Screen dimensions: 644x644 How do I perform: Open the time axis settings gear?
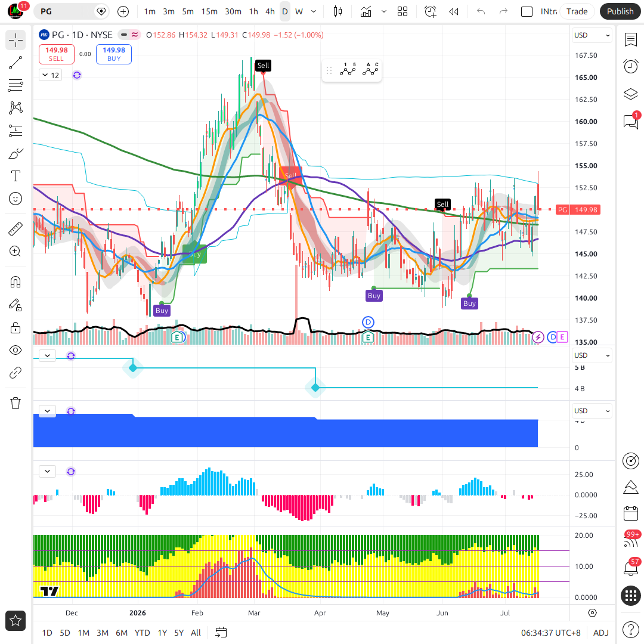(592, 613)
